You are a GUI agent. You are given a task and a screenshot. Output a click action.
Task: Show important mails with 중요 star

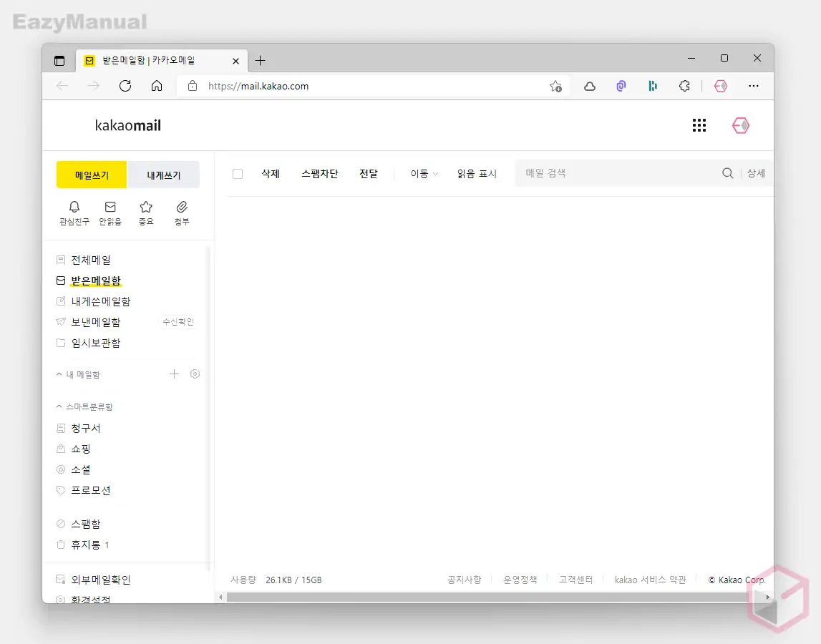(146, 213)
